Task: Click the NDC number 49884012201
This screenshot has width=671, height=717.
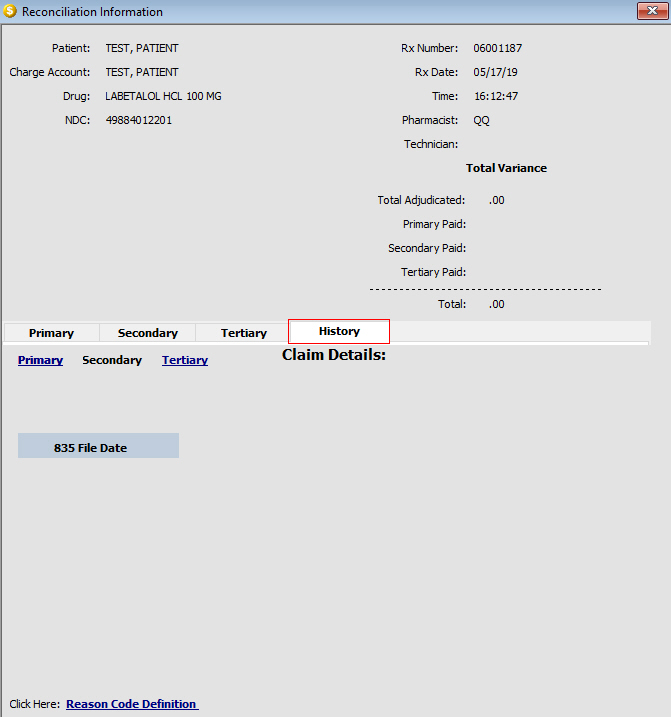Action: point(139,120)
